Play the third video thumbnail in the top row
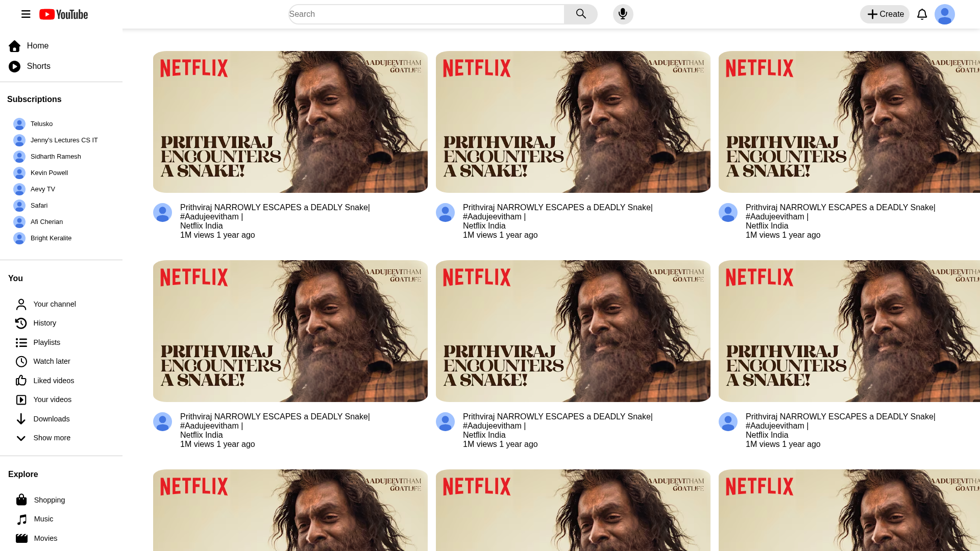The width and height of the screenshot is (980, 551). tap(849, 122)
